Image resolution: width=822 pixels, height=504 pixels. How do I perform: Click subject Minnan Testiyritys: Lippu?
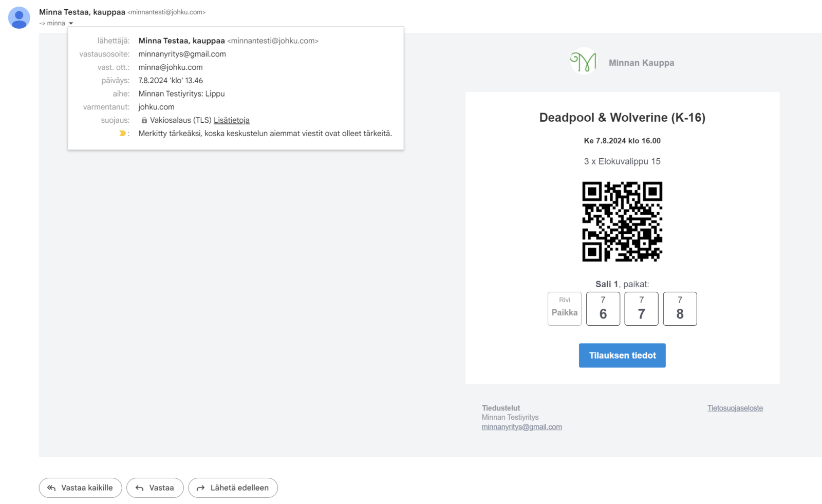181,94
